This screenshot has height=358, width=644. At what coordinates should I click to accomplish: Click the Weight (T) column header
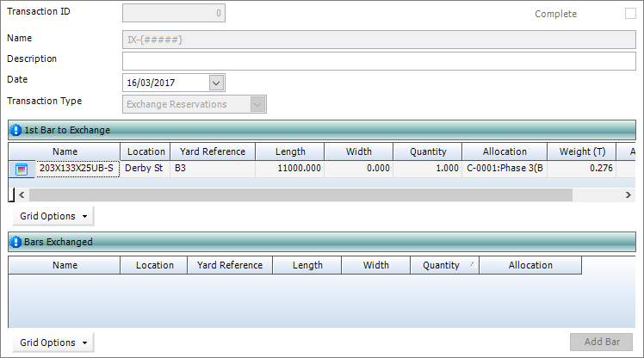tap(581, 151)
